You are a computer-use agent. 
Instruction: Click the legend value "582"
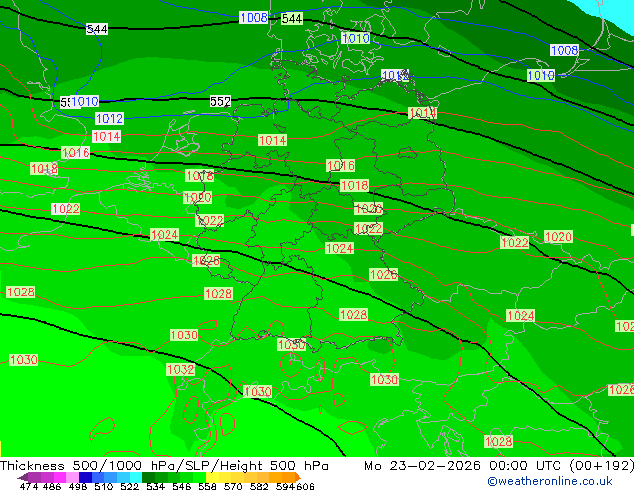(x=259, y=486)
